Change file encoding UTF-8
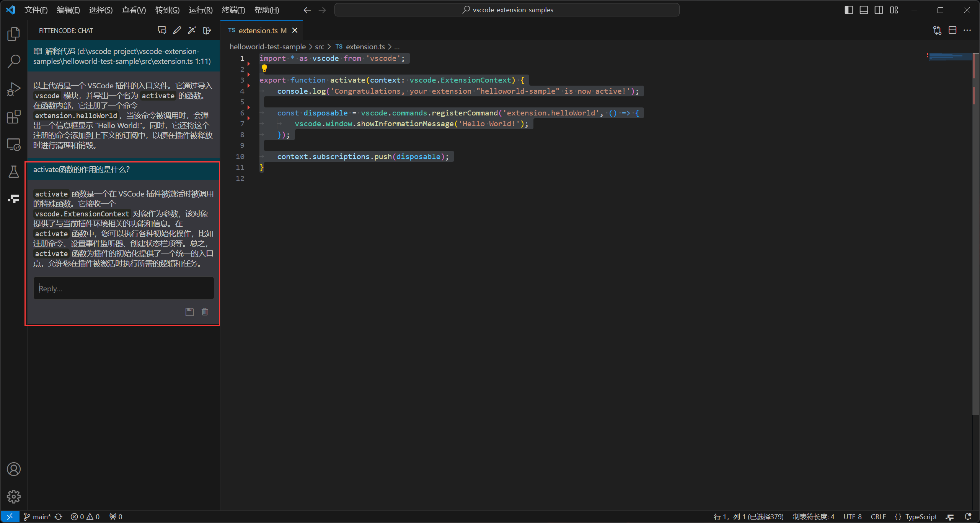 tap(853, 517)
